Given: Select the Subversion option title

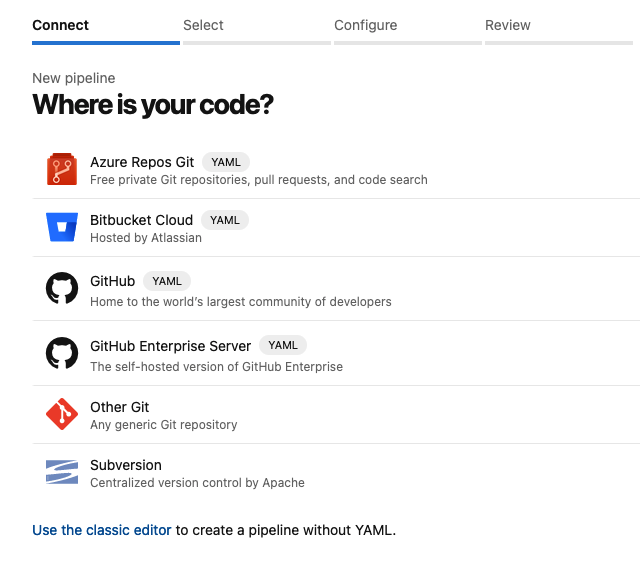Looking at the screenshot, I should tap(126, 465).
